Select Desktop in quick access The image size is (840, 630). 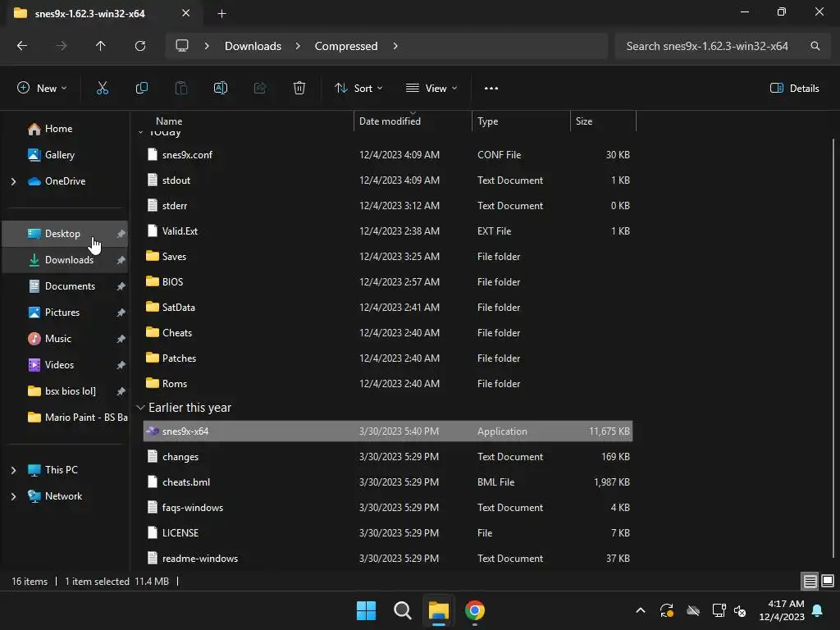pyautogui.click(x=65, y=234)
